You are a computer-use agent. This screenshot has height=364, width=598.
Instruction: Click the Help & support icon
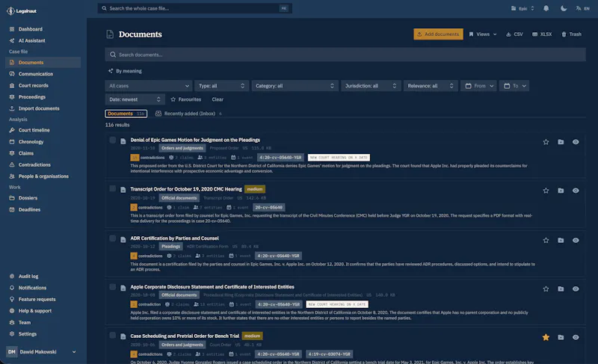(12, 311)
